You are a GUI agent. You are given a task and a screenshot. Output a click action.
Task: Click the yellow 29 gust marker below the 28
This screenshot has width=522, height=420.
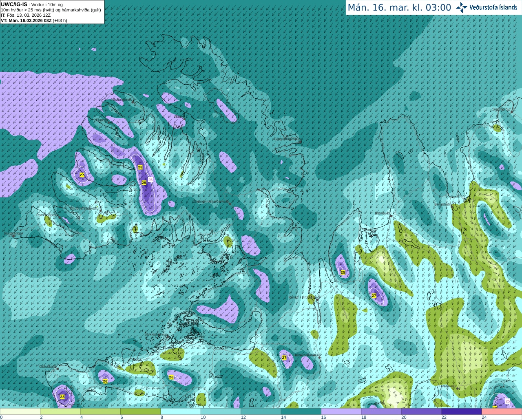coord(144,183)
